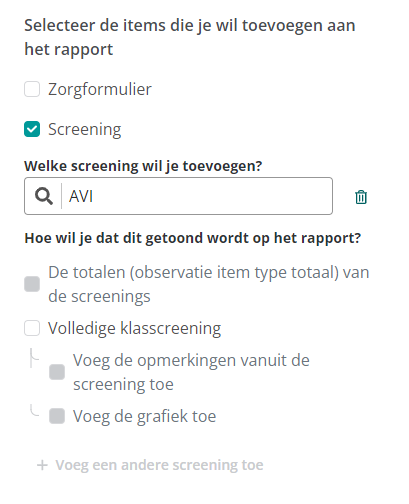Click the AVI screening search field
This screenshot has width=409, height=504.
[x=178, y=196]
